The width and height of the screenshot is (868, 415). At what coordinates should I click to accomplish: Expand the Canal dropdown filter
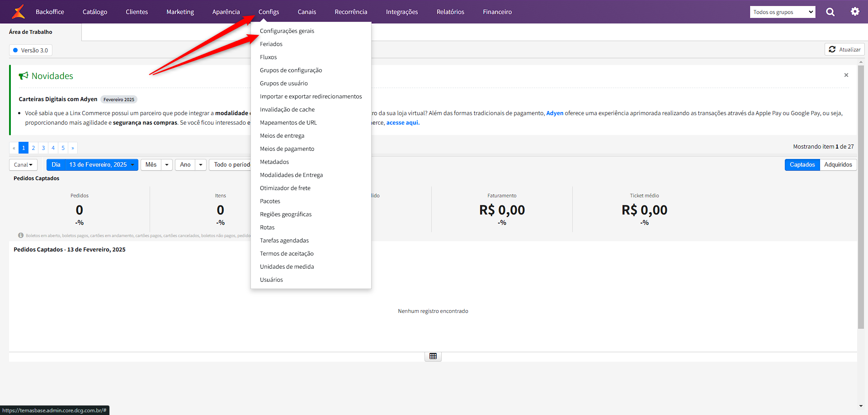(23, 165)
